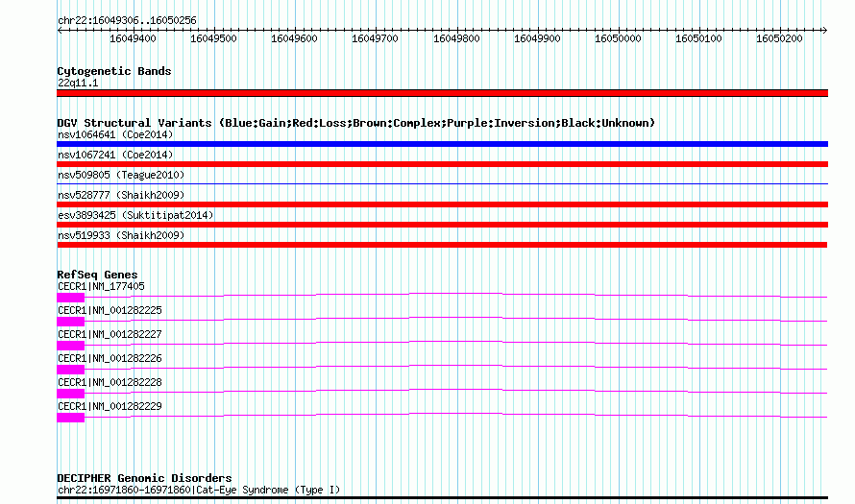Open the CECR1|NM_001282228 transcript label
Image resolution: width=855 pixels, height=504 pixels.
click(x=110, y=382)
